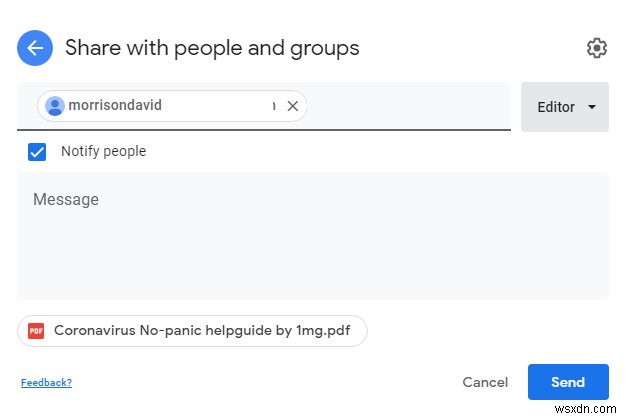The width and height of the screenshot is (628, 419).
Task: Remove morrisondavid with the X icon
Action: 293,106
